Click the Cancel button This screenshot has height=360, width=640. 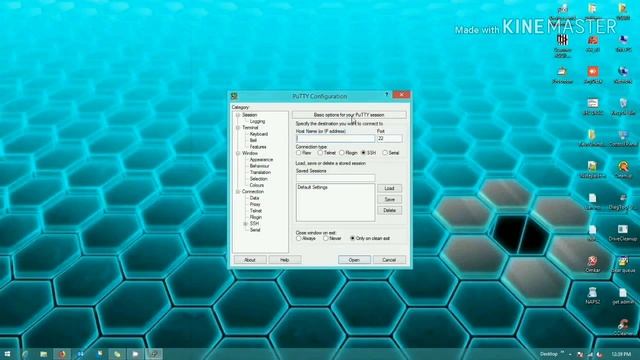pyautogui.click(x=389, y=260)
